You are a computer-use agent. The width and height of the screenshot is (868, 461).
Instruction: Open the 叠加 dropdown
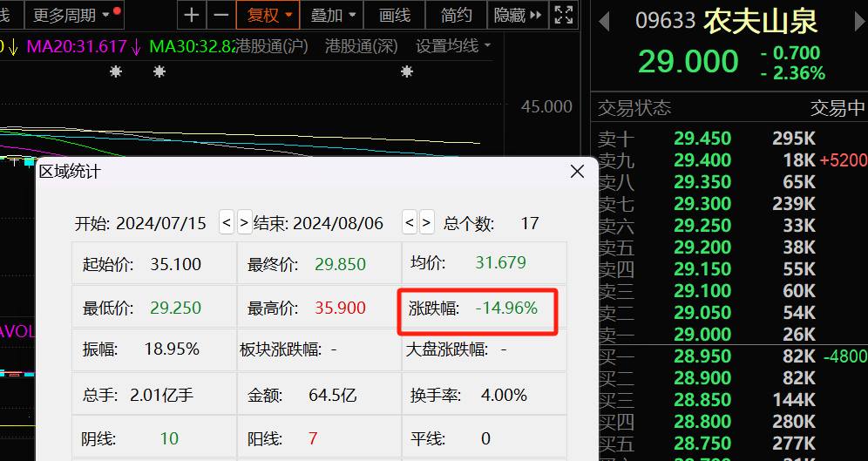coord(332,15)
